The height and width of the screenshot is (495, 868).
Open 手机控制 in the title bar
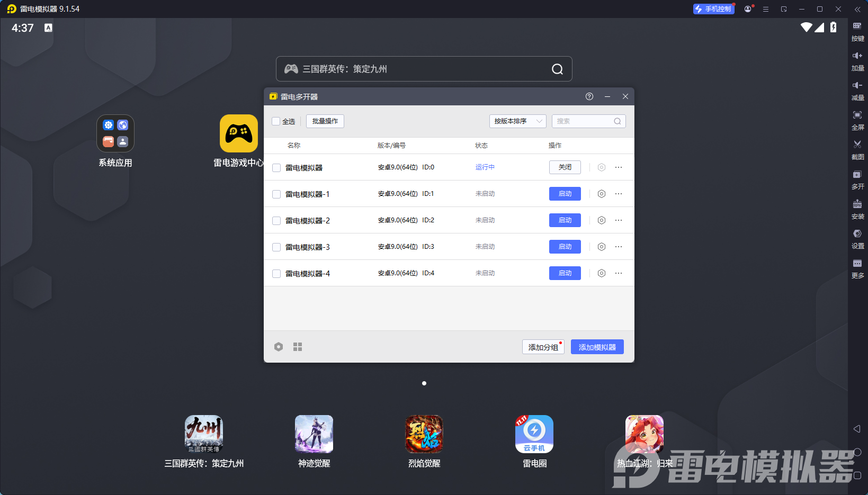click(x=714, y=9)
